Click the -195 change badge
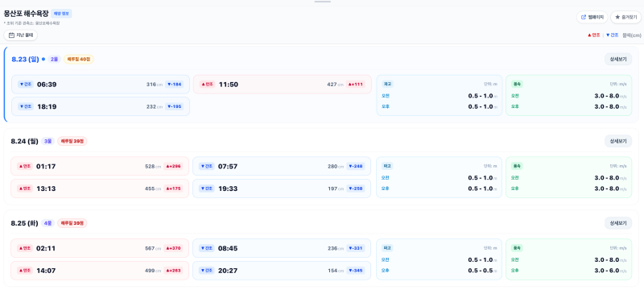The width and height of the screenshot is (644, 290). [175, 107]
